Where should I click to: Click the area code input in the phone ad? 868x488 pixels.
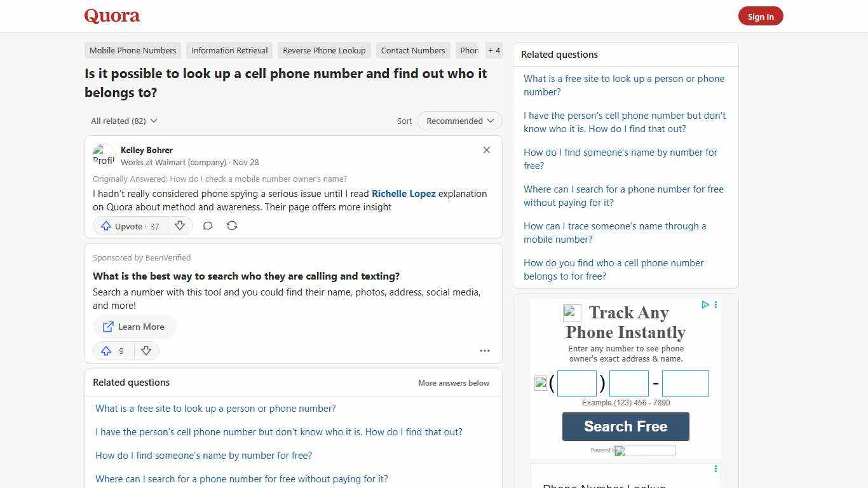click(576, 383)
